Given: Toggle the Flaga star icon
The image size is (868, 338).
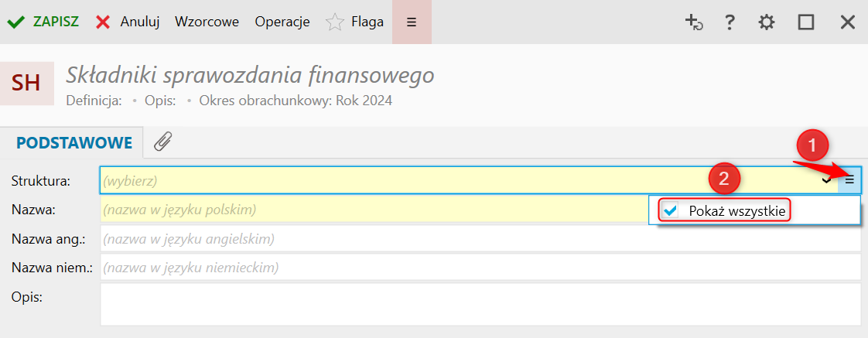Looking at the screenshot, I should 335,22.
